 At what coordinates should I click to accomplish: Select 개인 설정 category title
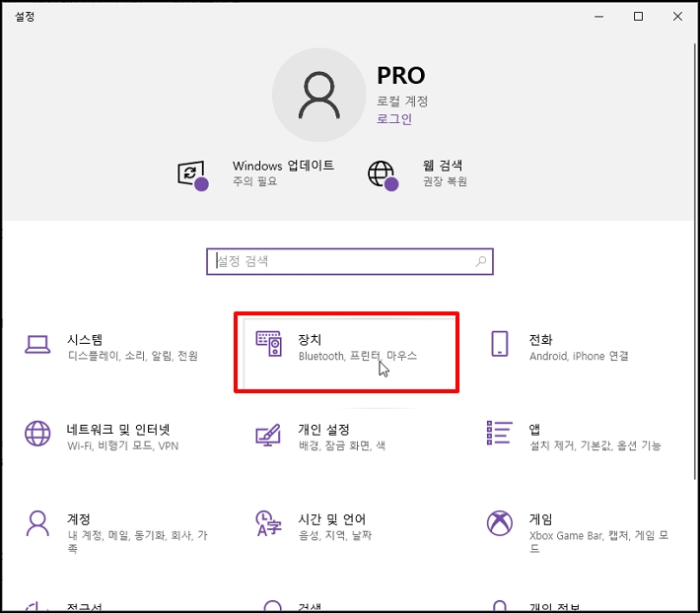point(323,429)
